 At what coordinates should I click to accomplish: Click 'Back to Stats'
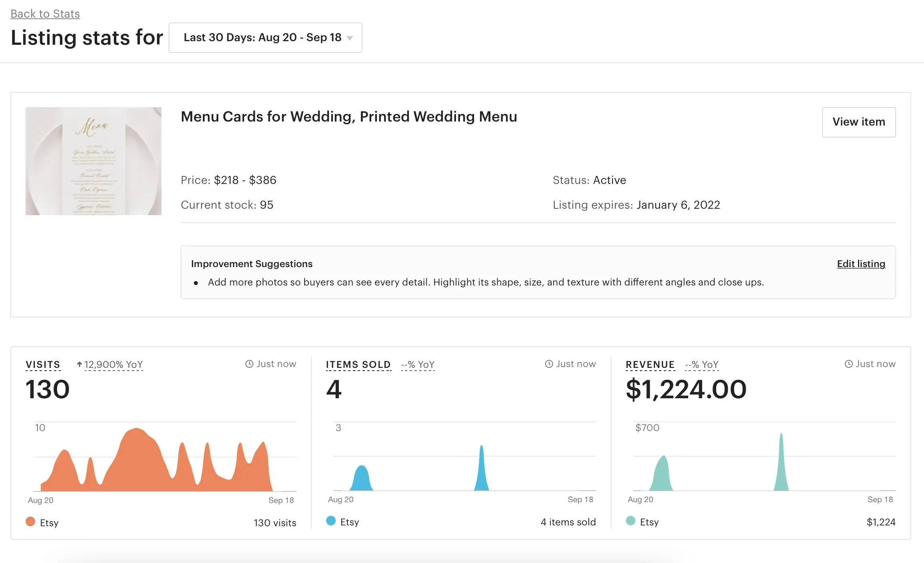(45, 14)
